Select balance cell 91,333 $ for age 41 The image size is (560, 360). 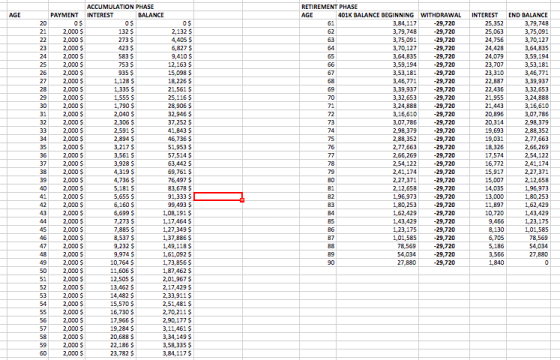pos(164,196)
